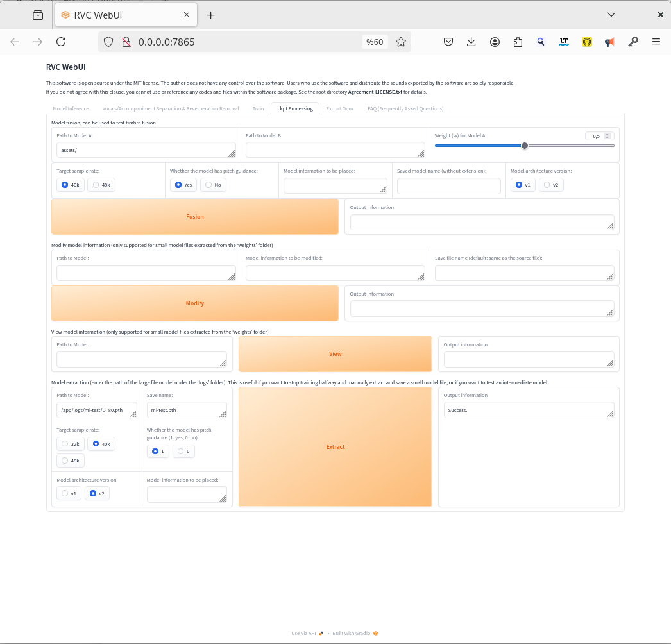671x644 pixels.
Task: Reload the RVC WebUI page
Action: (x=61, y=42)
